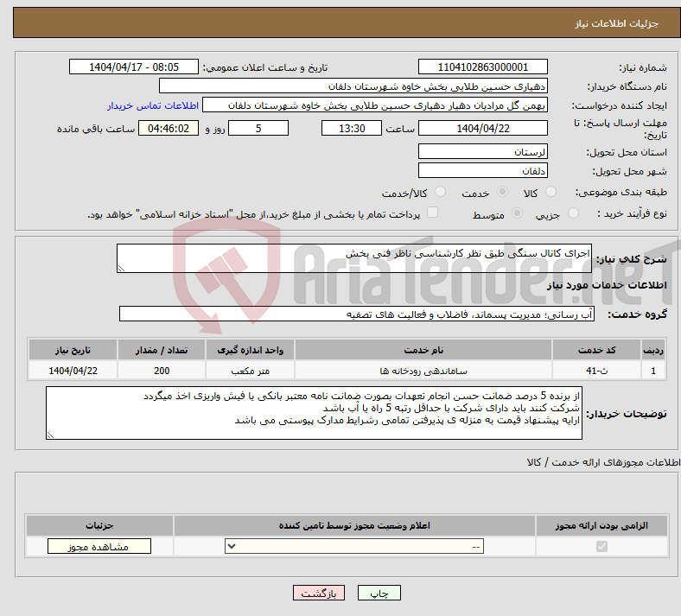The height and width of the screenshot is (616, 681).
Task: Click the resize handle of need description box
Action: pos(122,269)
